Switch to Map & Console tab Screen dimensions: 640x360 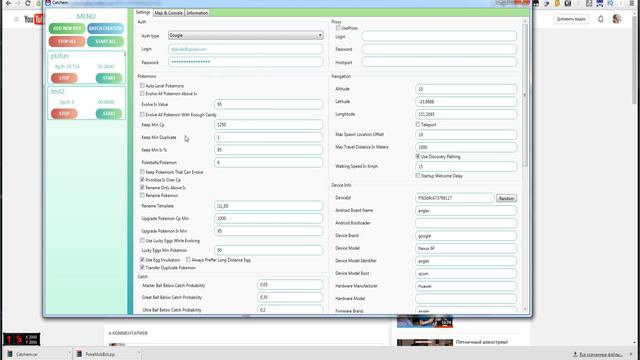(x=168, y=13)
